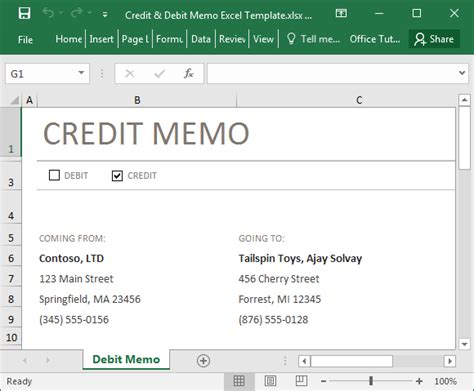Click the Redo arrow icon
Image resolution: width=474 pixels, height=391 pixels.
tap(77, 13)
